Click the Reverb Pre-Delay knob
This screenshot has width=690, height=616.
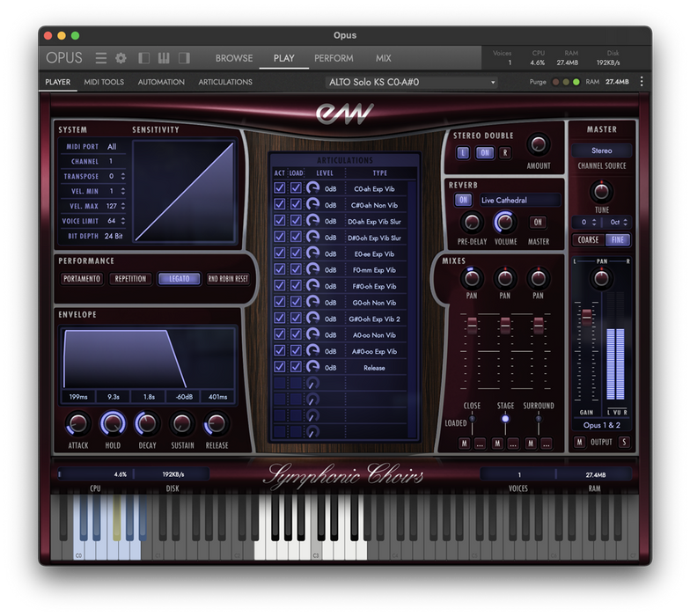click(472, 222)
